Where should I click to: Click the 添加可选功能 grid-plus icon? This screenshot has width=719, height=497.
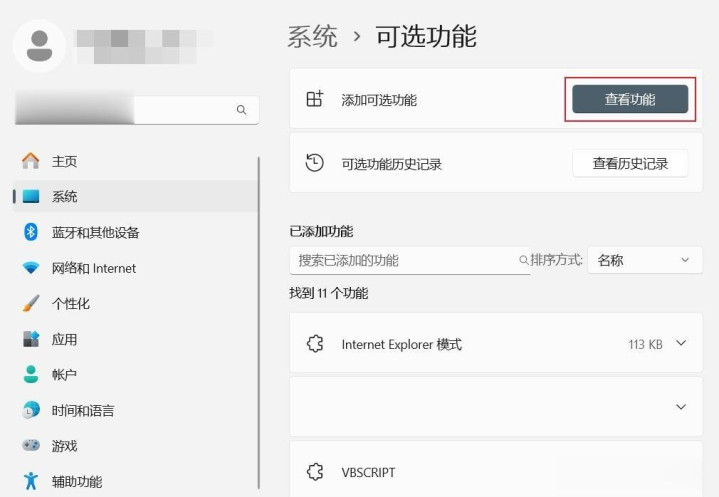(x=315, y=99)
